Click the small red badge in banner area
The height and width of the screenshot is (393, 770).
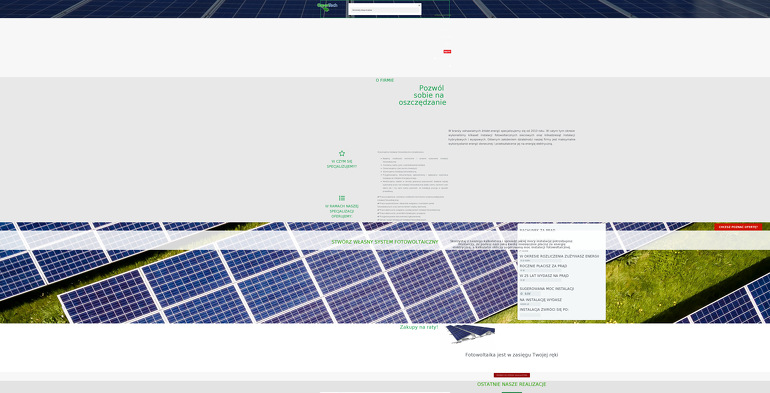pyautogui.click(x=447, y=52)
